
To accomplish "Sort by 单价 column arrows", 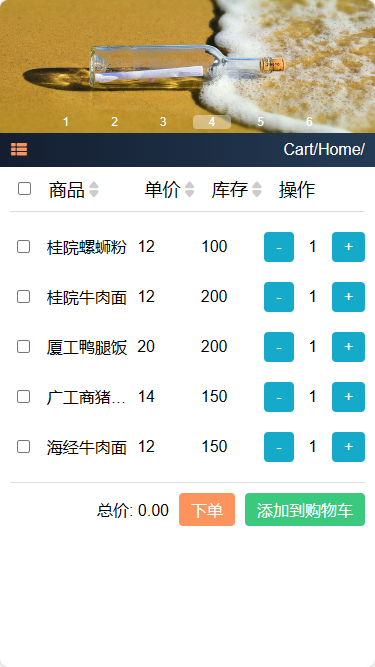I will coord(190,190).
